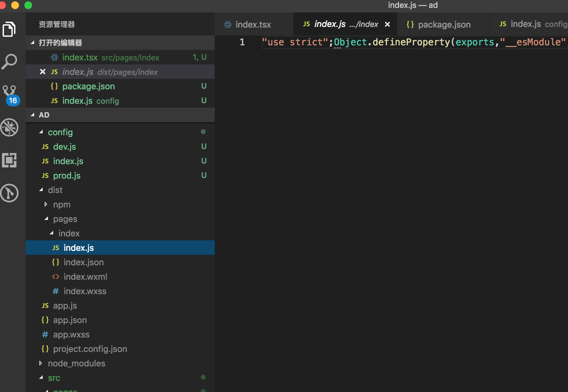The width and height of the screenshot is (568, 392).
Task: Close index.js in open editors list
Action: click(42, 72)
